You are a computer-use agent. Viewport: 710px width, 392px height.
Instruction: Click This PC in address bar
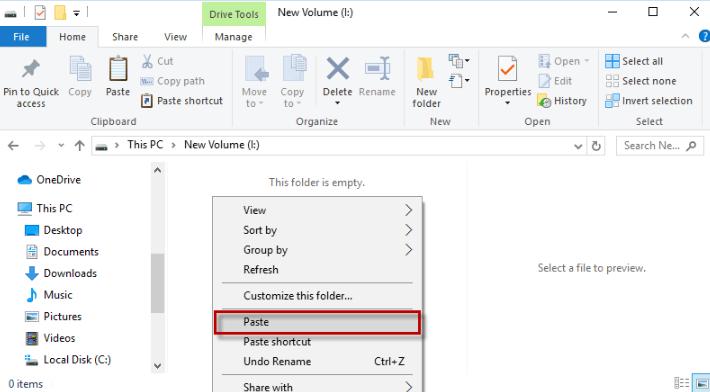click(145, 145)
